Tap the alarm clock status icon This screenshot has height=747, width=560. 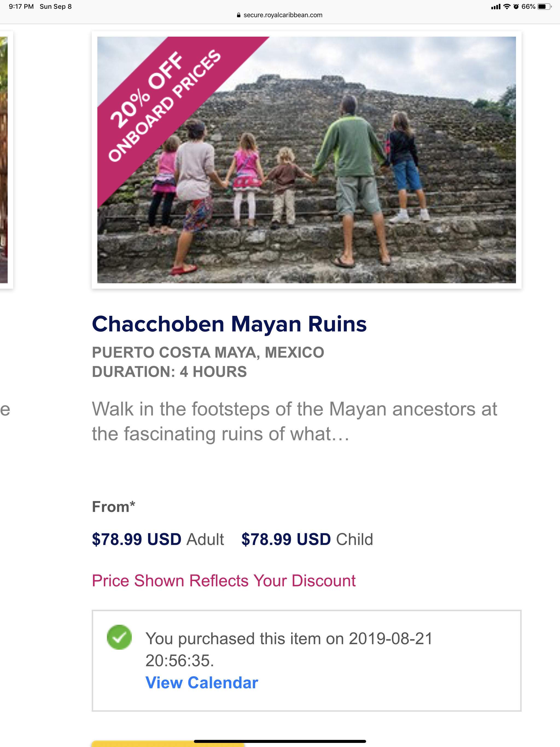pyautogui.click(x=516, y=6)
